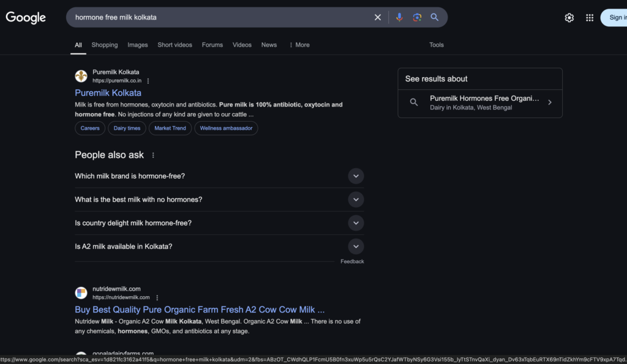Open the Wellness ambassador sitelink chip
This screenshot has width=627, height=364.
click(x=226, y=128)
